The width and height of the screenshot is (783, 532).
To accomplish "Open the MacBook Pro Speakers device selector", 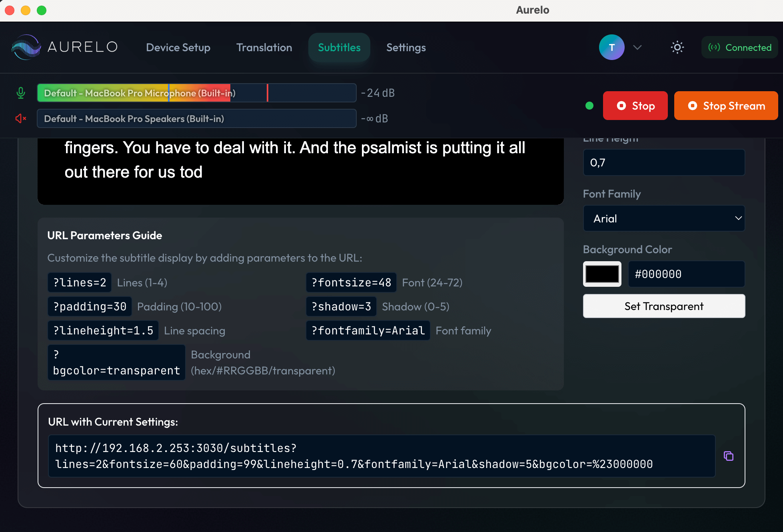I will pos(196,118).
